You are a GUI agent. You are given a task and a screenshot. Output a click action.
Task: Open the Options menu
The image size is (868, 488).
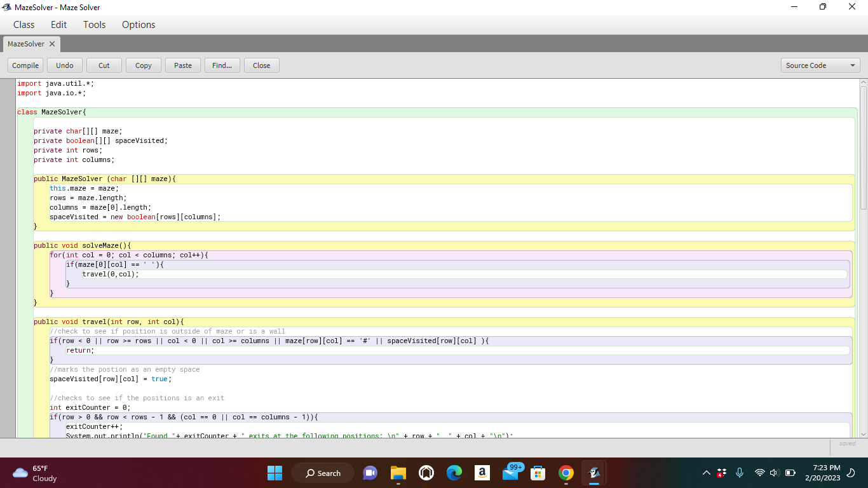point(139,25)
